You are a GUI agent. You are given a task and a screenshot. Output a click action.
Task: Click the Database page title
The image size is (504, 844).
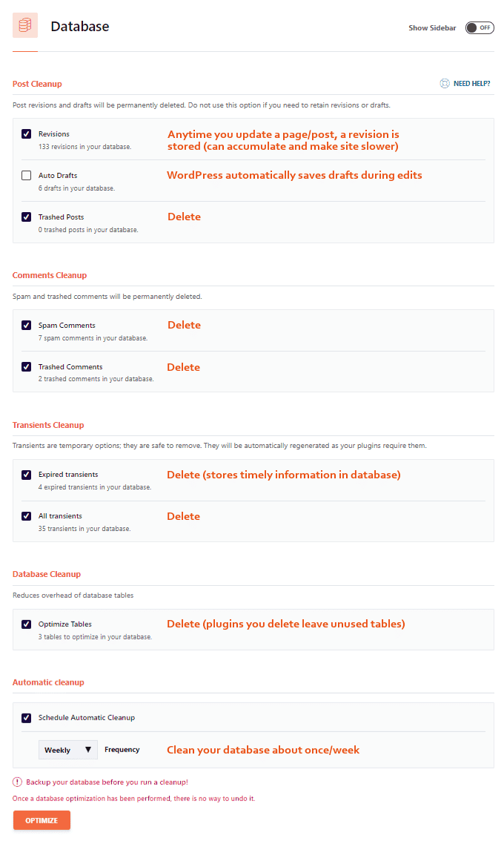coord(79,27)
